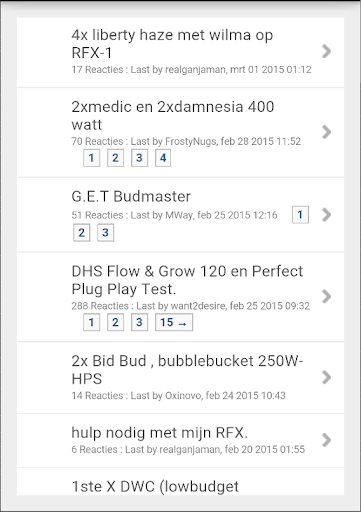Open page 2 of 2xmedic thread
The width and height of the screenshot is (361, 512).
pos(115,158)
